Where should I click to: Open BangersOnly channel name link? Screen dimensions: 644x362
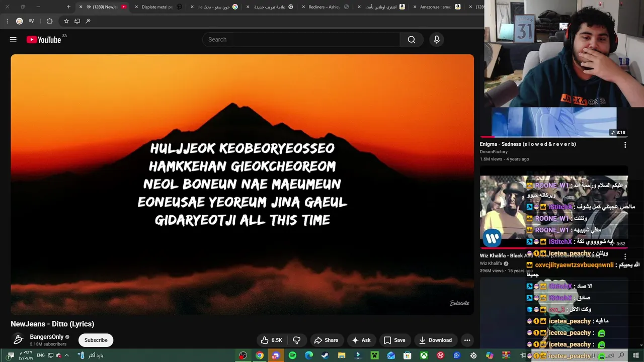47,337
